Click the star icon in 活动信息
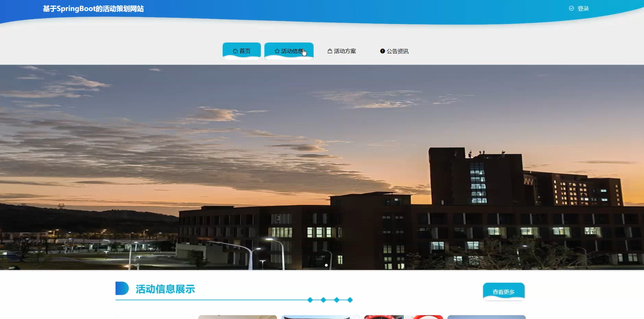This screenshot has height=319, width=644. (277, 51)
